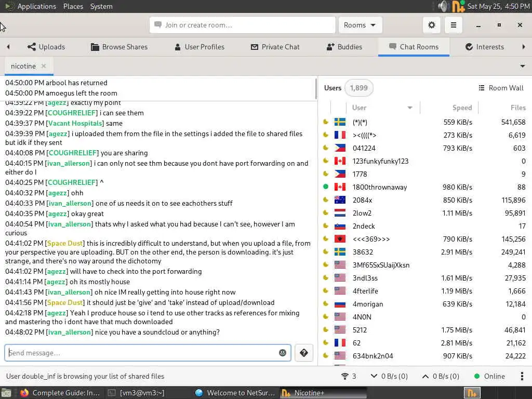
Task: Click the emoji picker in message box
Action: pyautogui.click(x=282, y=353)
